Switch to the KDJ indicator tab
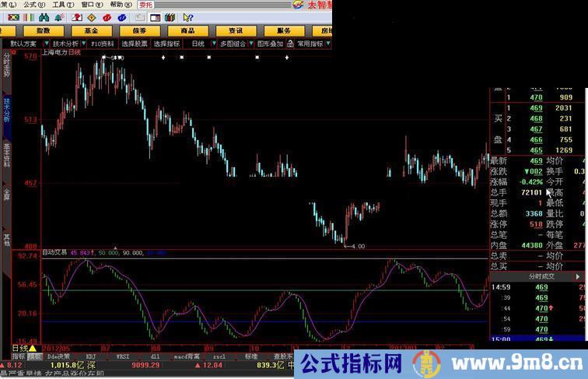Screen dimensions: 588x379 [91, 356]
